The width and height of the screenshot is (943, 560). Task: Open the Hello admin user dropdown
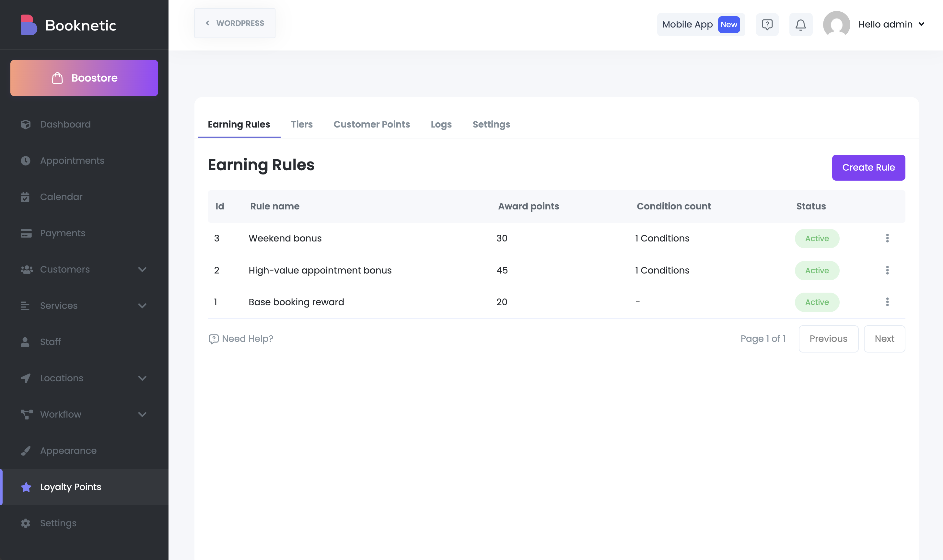click(891, 25)
